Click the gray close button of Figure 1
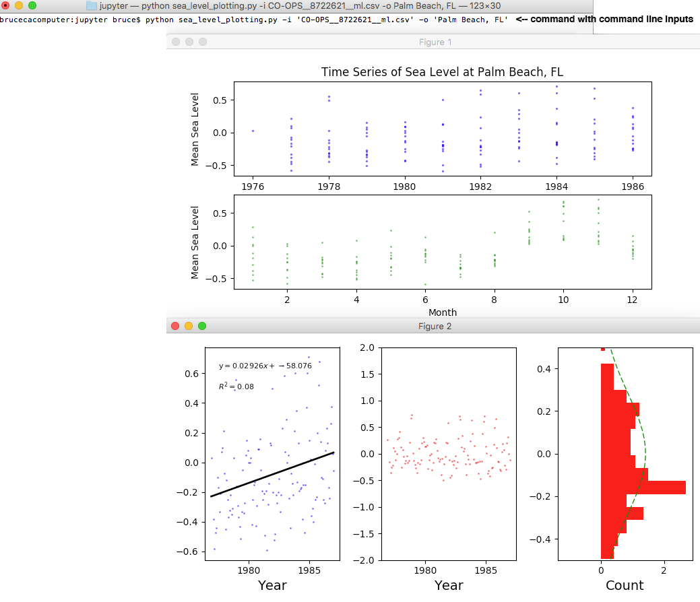700x602 pixels. pos(176,42)
